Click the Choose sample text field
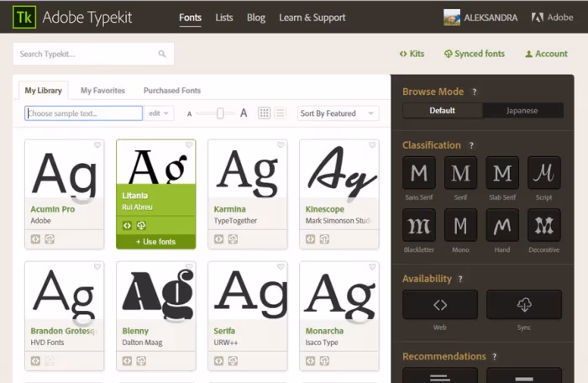Image resolution: width=588 pixels, height=383 pixels. pos(84,113)
